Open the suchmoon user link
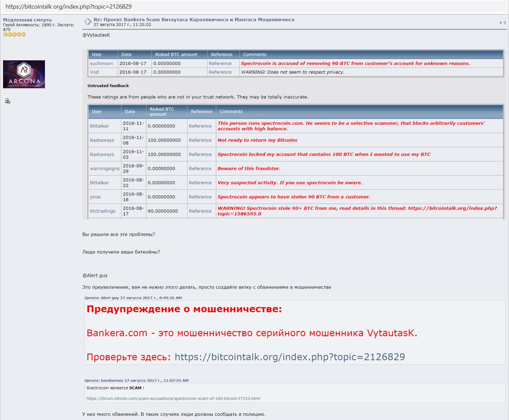Screen dimensions: 509x420 tap(101, 63)
